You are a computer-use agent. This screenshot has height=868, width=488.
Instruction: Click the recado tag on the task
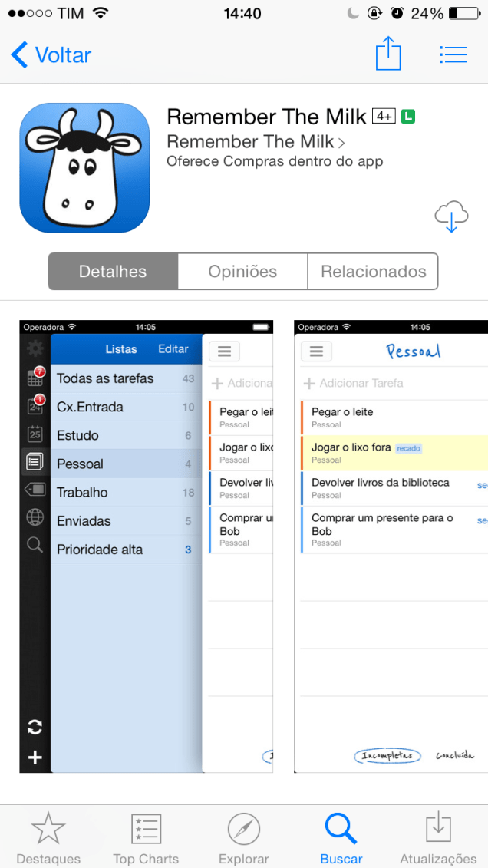[x=409, y=448]
